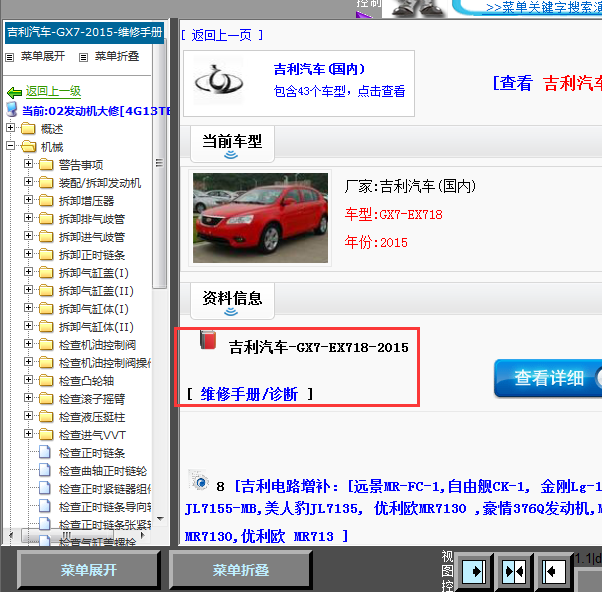
Task: Click the sidebar vertical scrollbar down arrow
Action: tap(161, 519)
